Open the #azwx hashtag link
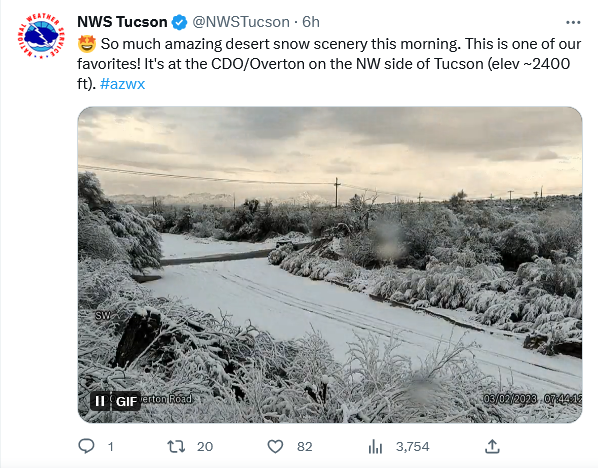The width and height of the screenshot is (598, 468). pyautogui.click(x=122, y=84)
